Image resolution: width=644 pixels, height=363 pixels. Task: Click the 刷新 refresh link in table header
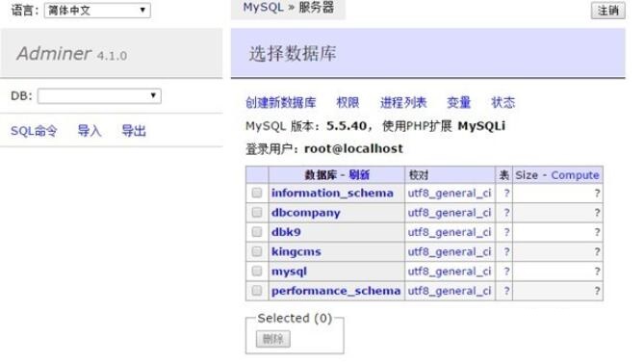point(359,175)
